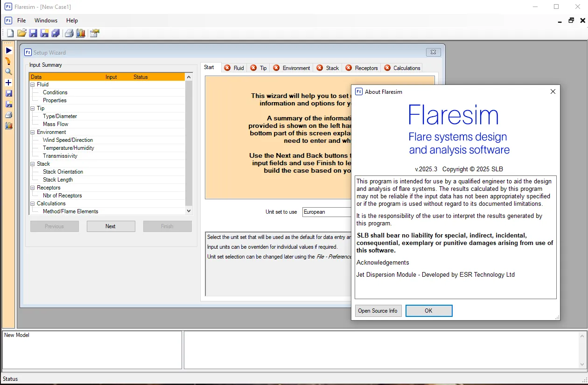The height and width of the screenshot is (385, 588).
Task: Click the Print icon on the toolbar
Action: (69, 33)
